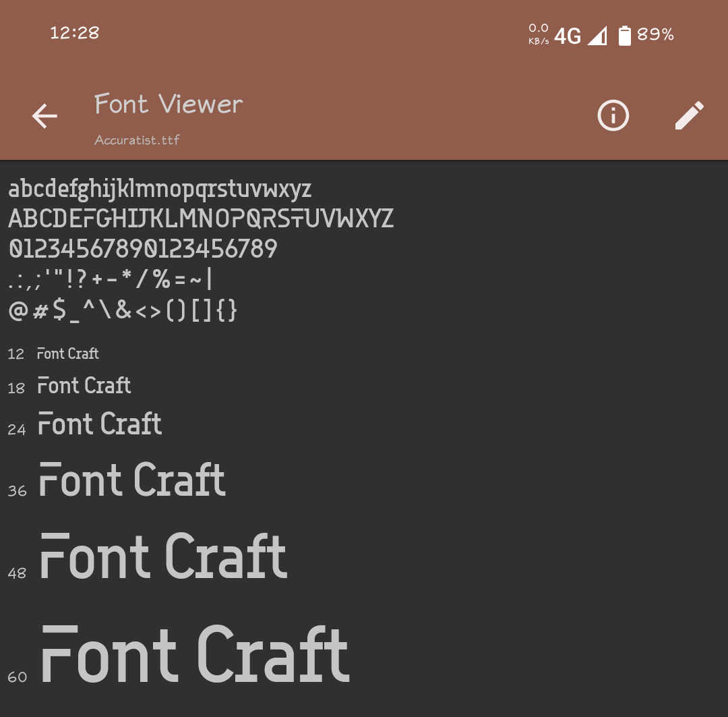This screenshot has width=728, height=717.
Task: Tap the Font Craft sample at size 48
Action: click(164, 556)
